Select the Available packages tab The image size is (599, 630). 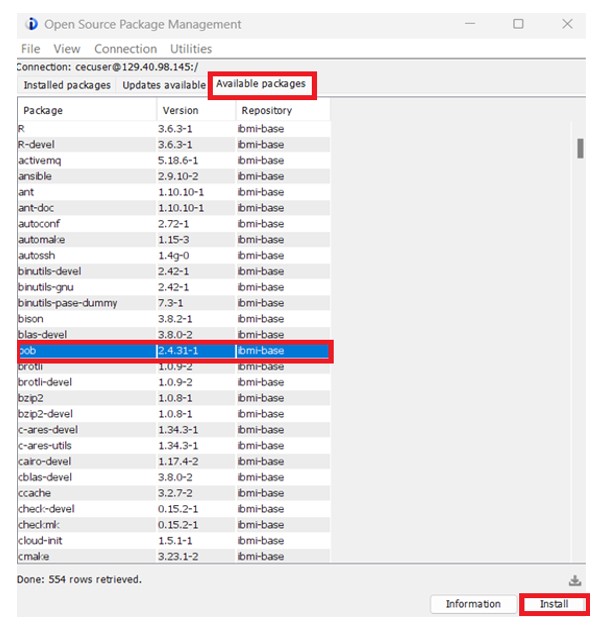pos(261,84)
